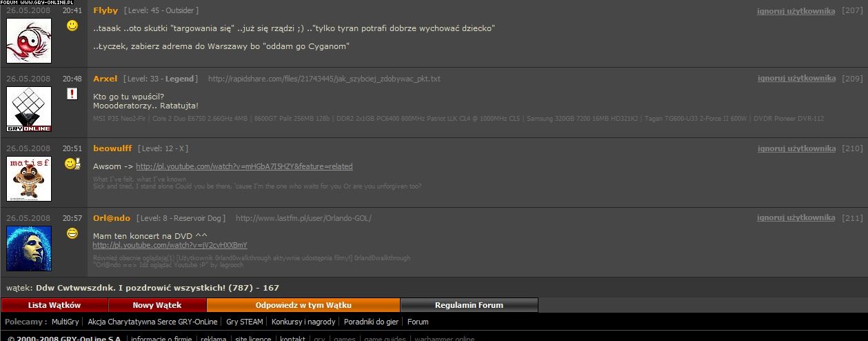
Task: Click the yellow smiley icon in Flyby's post
Action: click(72, 26)
